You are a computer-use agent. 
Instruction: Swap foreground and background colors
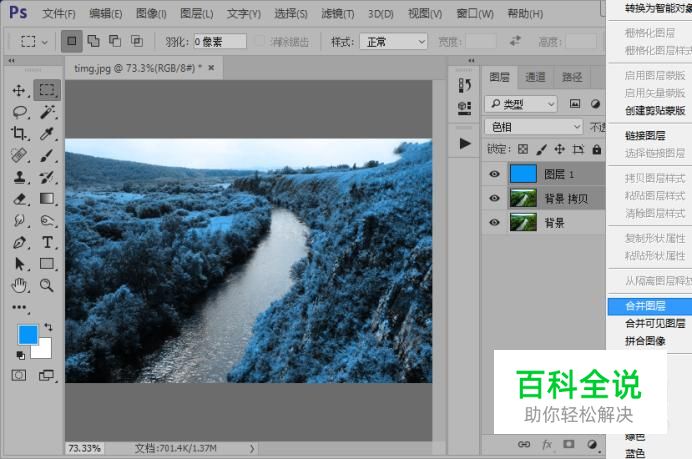coord(48,327)
